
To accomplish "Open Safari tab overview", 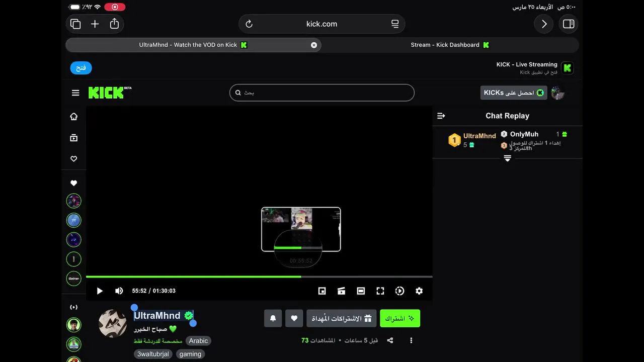I will [x=75, y=24].
